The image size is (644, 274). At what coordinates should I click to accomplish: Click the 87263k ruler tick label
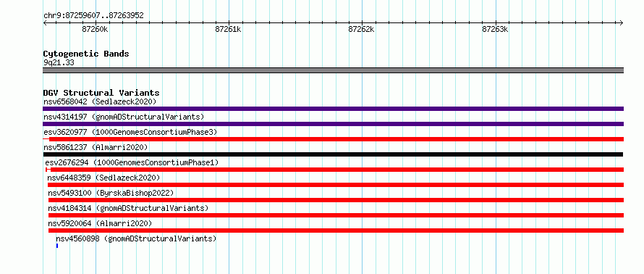496,29
